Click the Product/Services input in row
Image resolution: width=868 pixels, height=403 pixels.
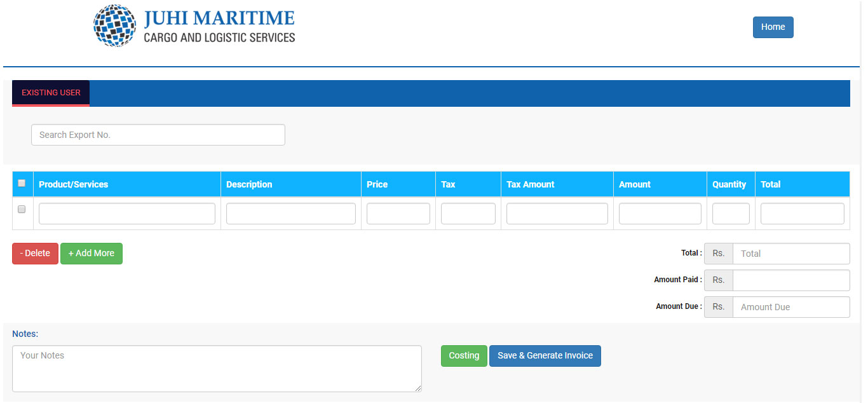click(x=127, y=214)
